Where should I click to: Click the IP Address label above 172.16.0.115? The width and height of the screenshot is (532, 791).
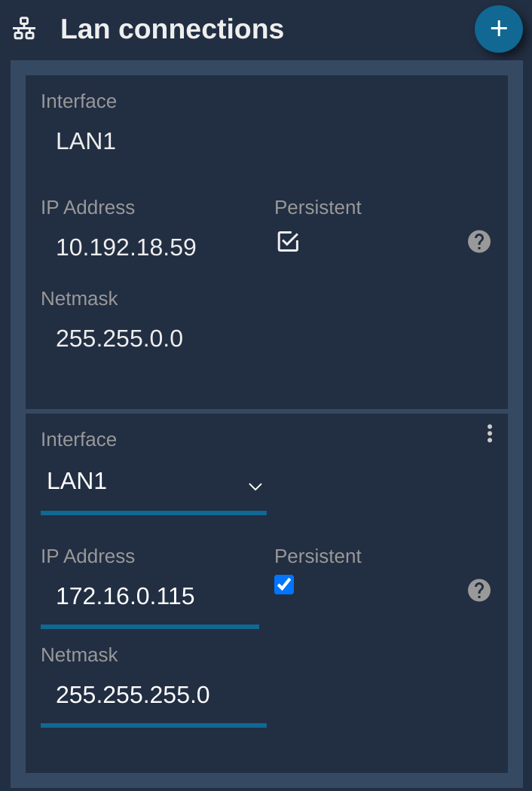[88, 556]
